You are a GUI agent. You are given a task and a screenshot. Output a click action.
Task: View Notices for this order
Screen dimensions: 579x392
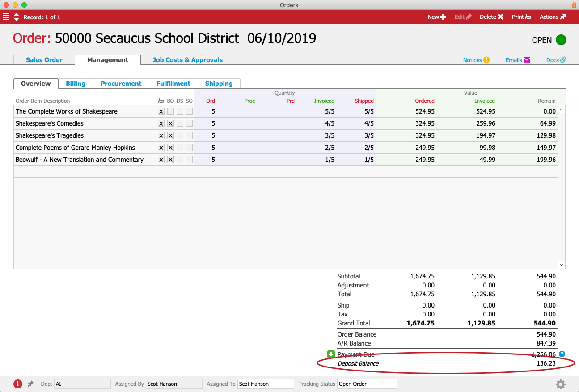coord(477,60)
